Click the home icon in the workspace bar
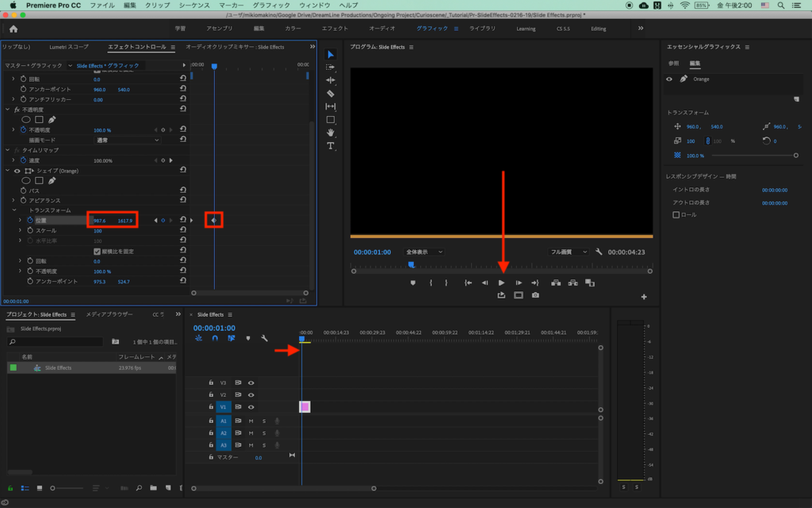The image size is (812, 508). (13, 29)
